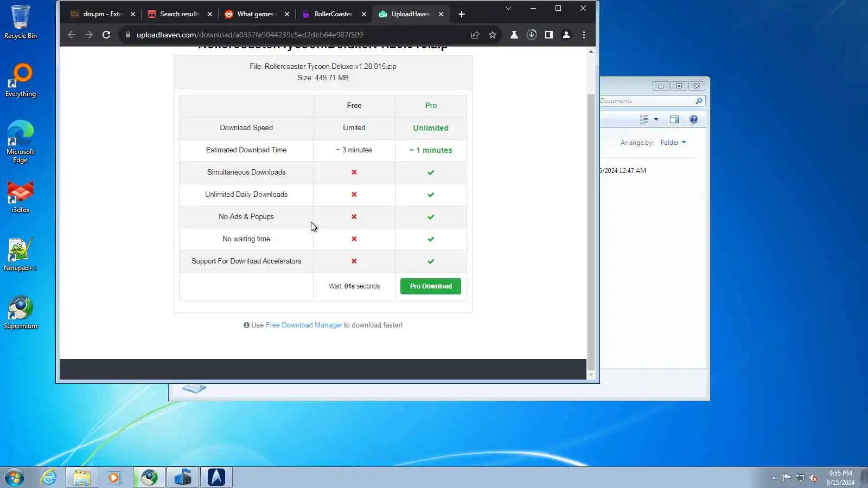Screen dimensions: 868x488
Task: Launch Internet Explorer from the taskbar
Action: pyautogui.click(x=49, y=478)
